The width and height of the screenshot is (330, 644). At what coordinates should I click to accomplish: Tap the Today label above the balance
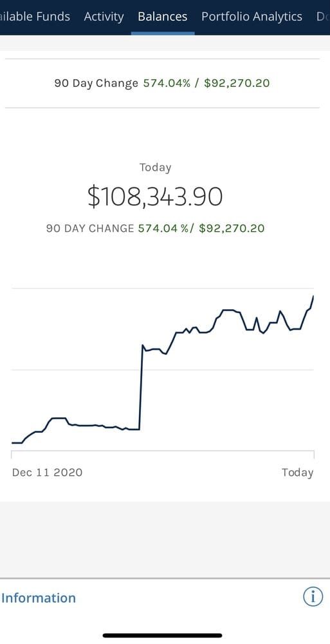155,167
